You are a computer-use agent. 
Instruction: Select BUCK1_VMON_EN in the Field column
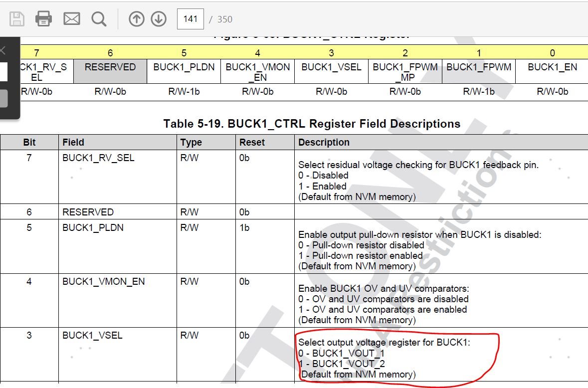coord(104,282)
